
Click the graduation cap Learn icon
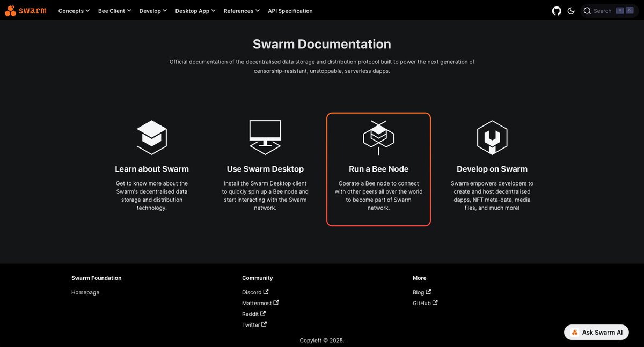tap(152, 137)
